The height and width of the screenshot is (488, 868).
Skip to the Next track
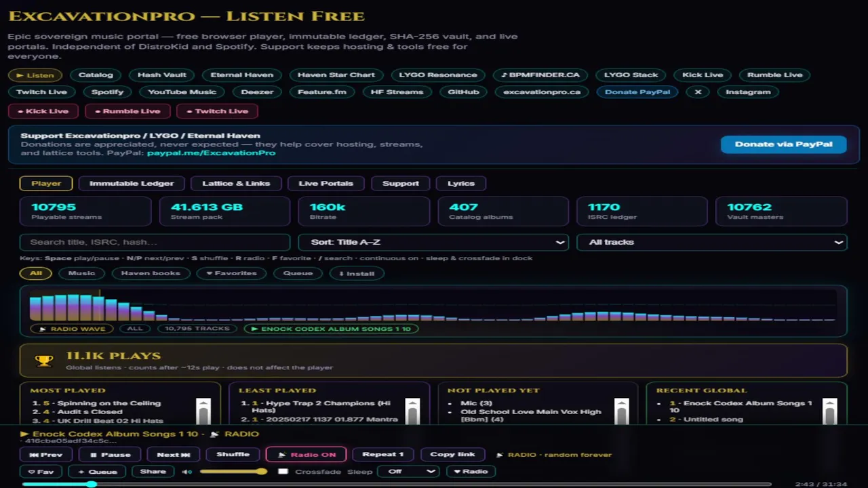point(174,455)
